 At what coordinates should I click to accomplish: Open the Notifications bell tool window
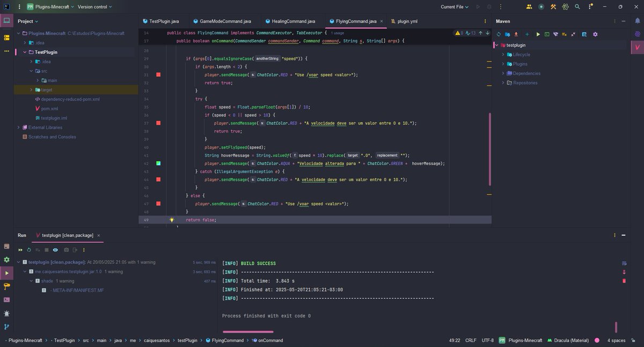click(x=637, y=21)
